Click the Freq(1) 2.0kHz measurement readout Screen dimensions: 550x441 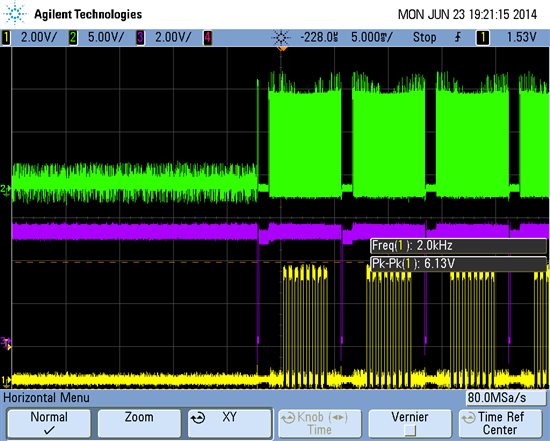[x=458, y=246]
